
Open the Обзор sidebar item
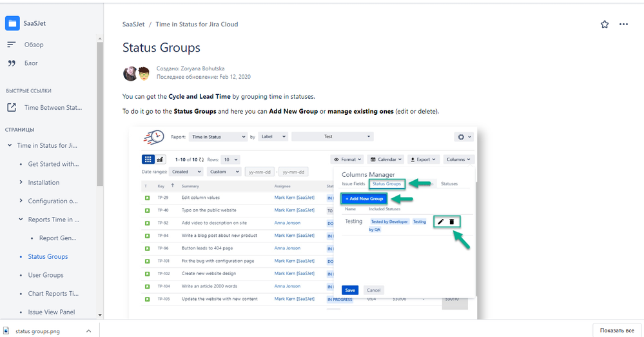pos(34,45)
